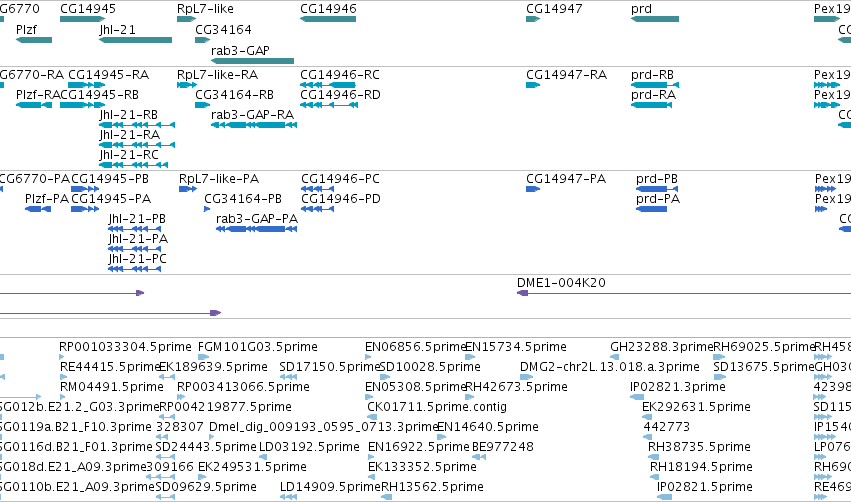Open protein Jhl-21-PA label
This screenshot has width=851, height=502.
[138, 239]
